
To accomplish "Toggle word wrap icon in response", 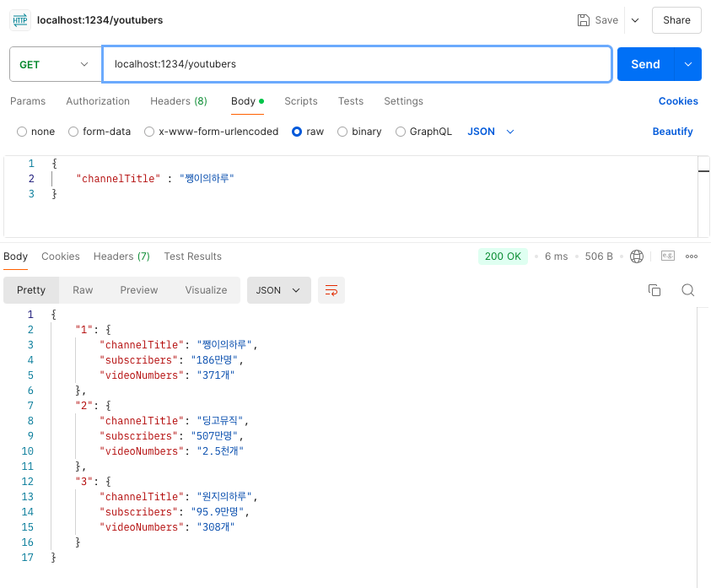I will click(x=331, y=290).
